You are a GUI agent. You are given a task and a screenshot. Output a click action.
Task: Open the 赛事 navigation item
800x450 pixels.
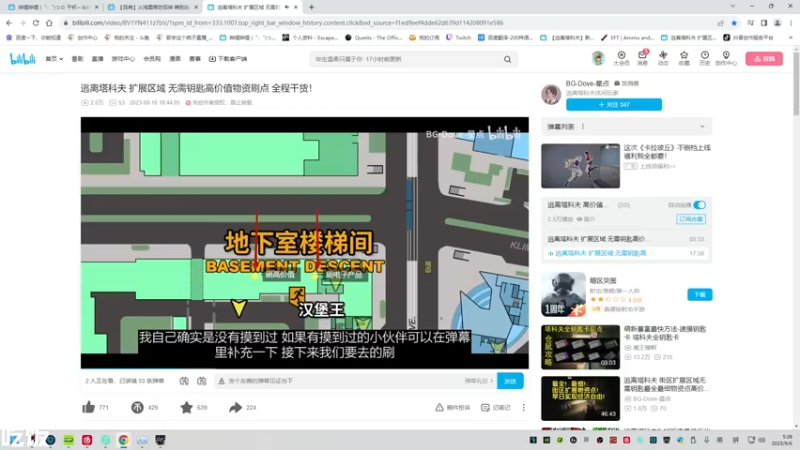pyautogui.click(x=195, y=59)
